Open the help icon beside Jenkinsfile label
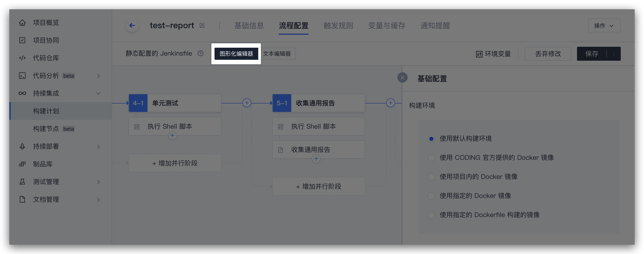 [x=201, y=53]
